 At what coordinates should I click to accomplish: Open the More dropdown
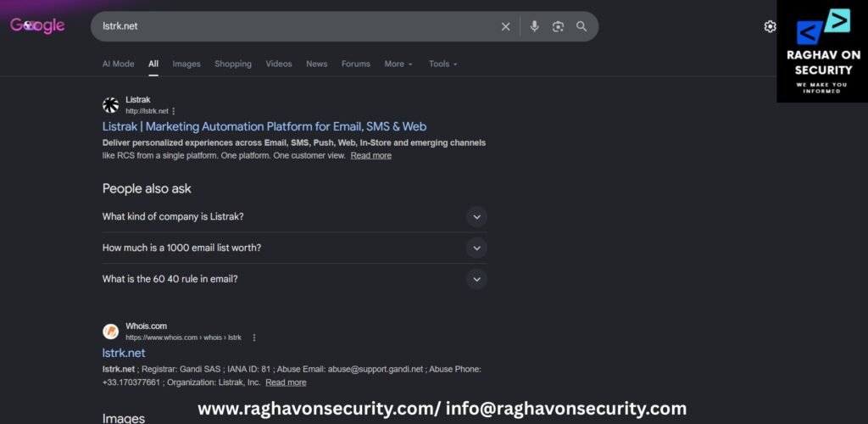(x=398, y=64)
